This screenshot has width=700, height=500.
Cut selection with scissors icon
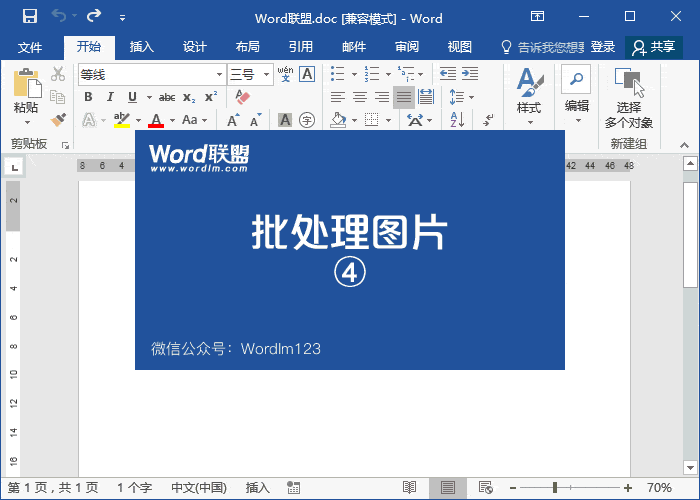[58, 74]
